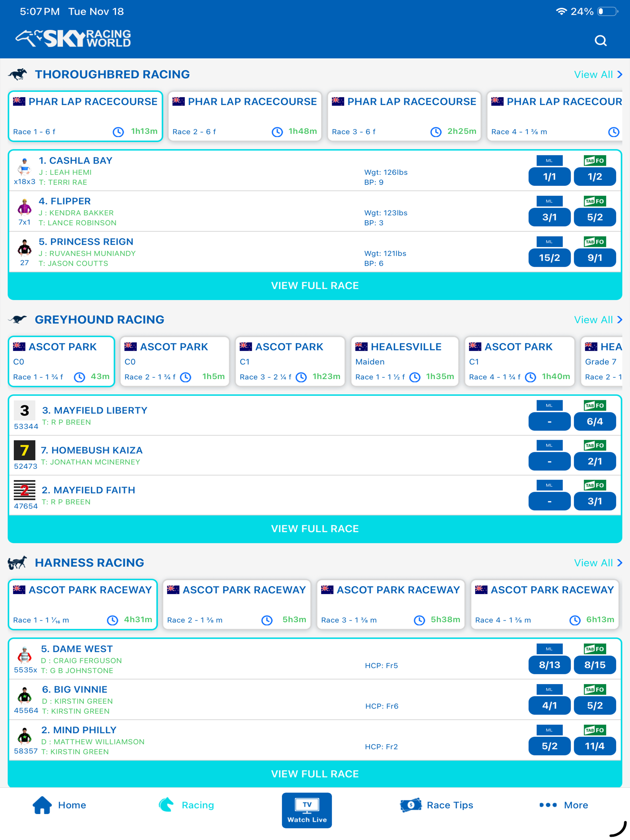Viewport: 630px width, 840px height.
Task: Select Ascot Park Raceway Race 1 card
Action: coord(83,605)
